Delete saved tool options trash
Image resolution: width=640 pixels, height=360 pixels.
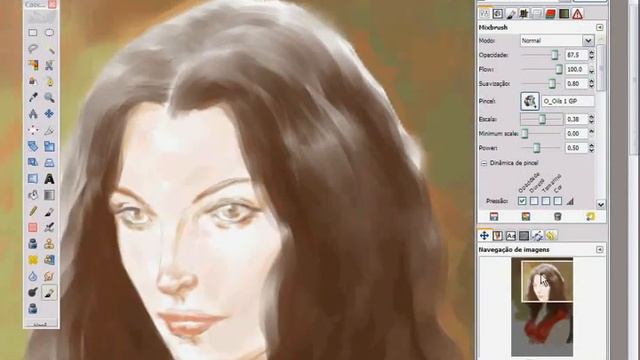[558, 217]
